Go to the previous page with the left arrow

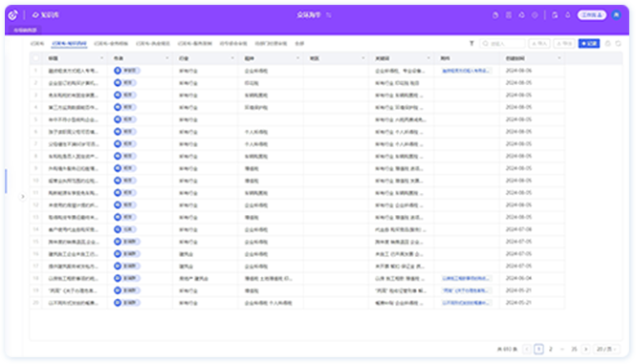(527, 349)
